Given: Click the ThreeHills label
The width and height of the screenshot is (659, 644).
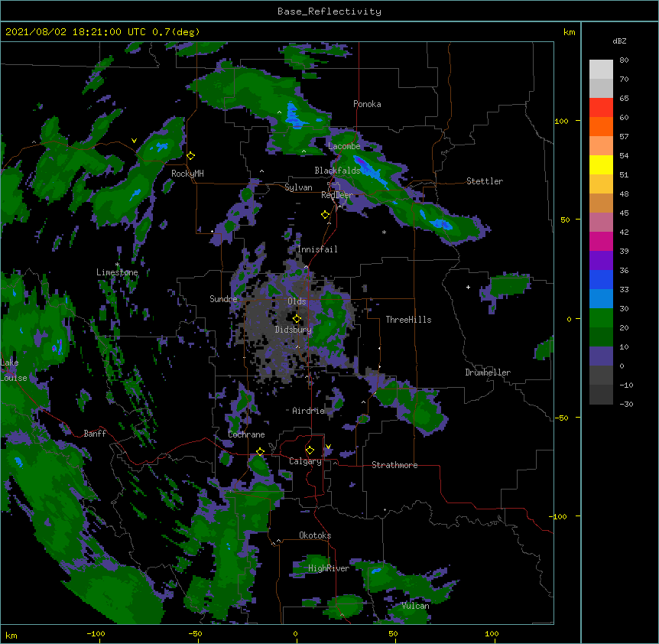Looking at the screenshot, I should point(408,320).
